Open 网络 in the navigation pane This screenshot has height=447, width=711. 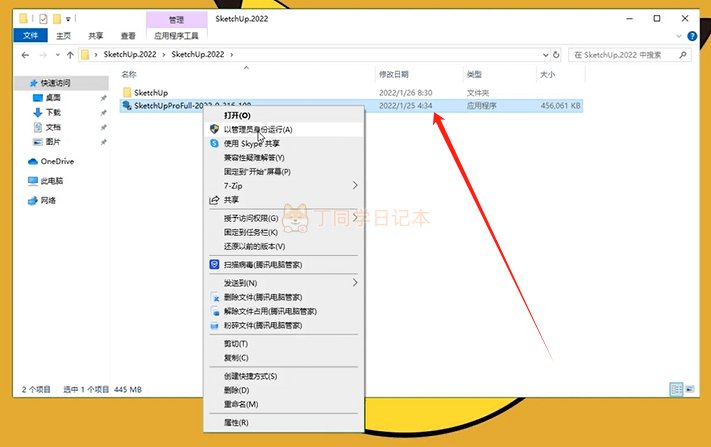[48, 200]
